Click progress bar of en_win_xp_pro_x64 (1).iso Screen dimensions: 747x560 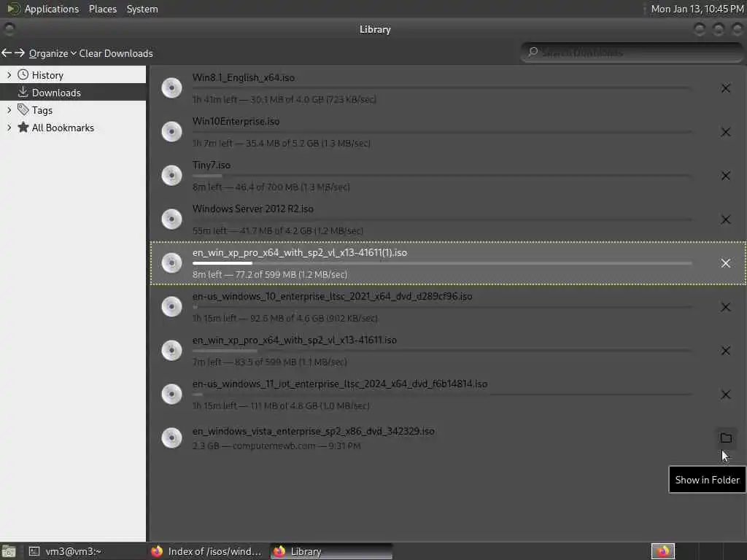tap(442, 262)
